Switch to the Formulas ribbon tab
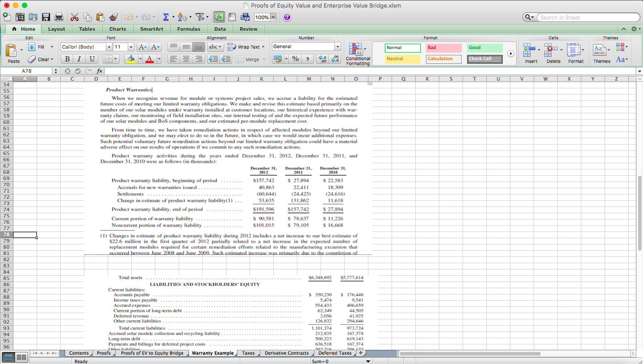This screenshot has width=643, height=364. point(188,29)
